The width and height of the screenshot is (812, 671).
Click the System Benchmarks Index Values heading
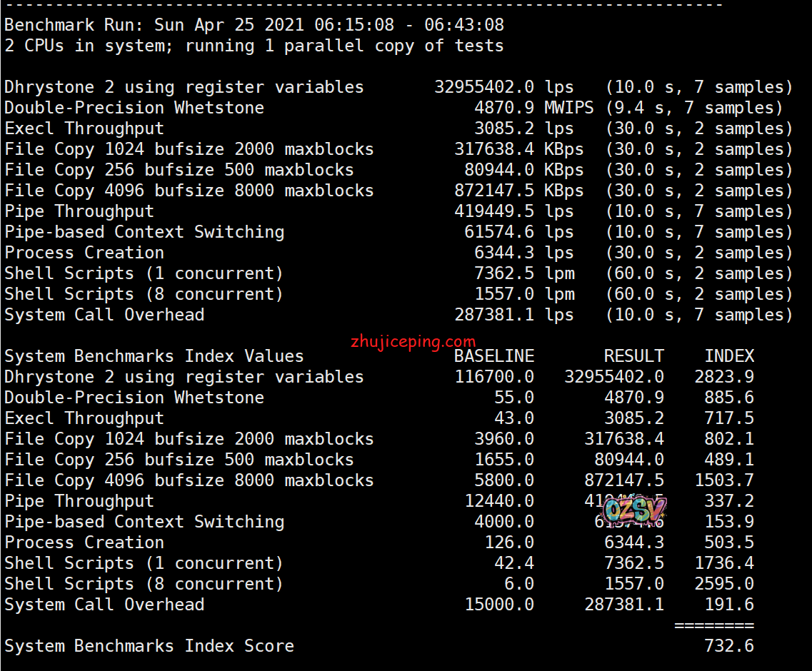[x=154, y=356]
